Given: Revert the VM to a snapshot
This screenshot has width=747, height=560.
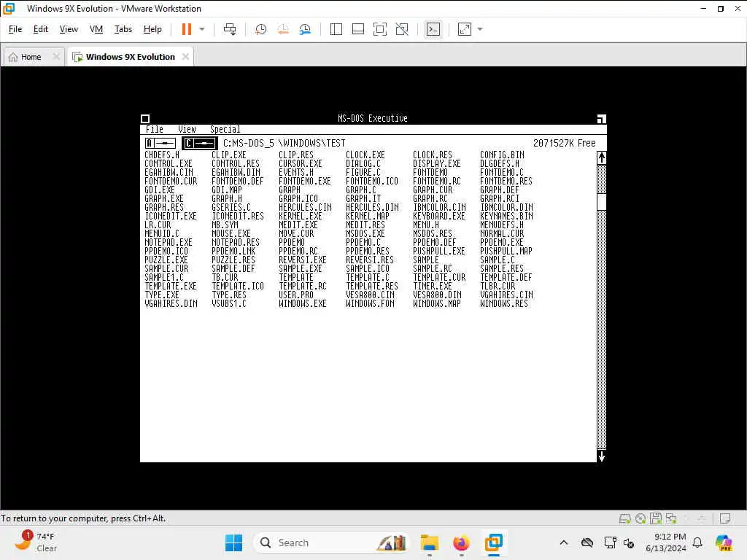Looking at the screenshot, I should click(283, 29).
